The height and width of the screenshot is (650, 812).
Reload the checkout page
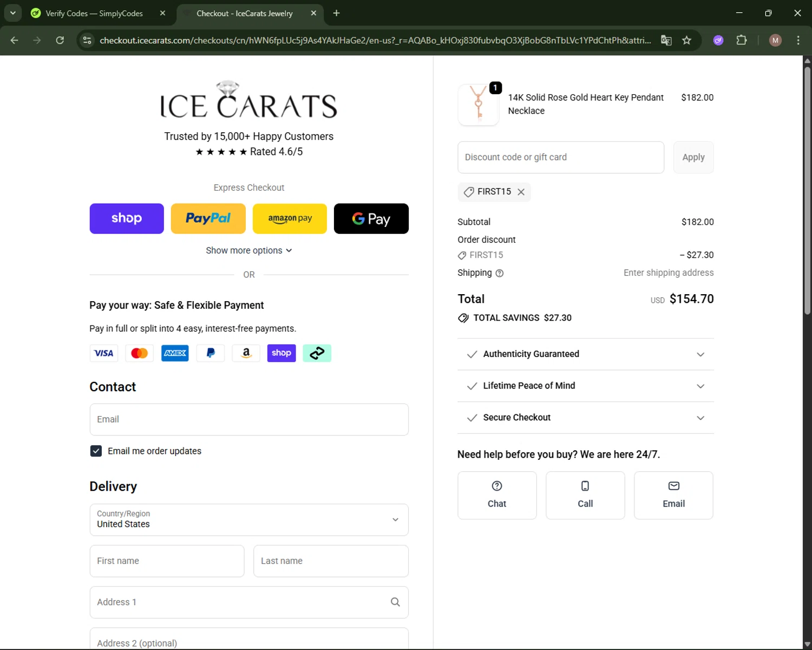coord(60,40)
